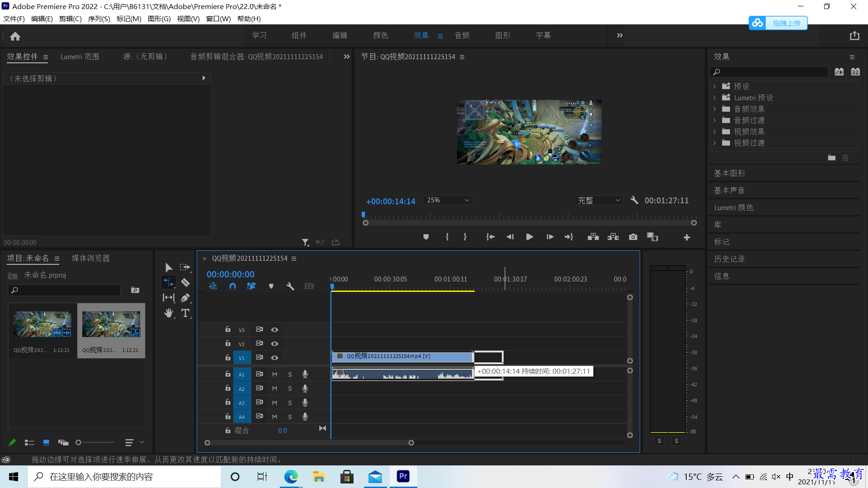This screenshot has width=868, height=488.
Task: Click the Extract button in Program monitor
Action: coord(613,237)
